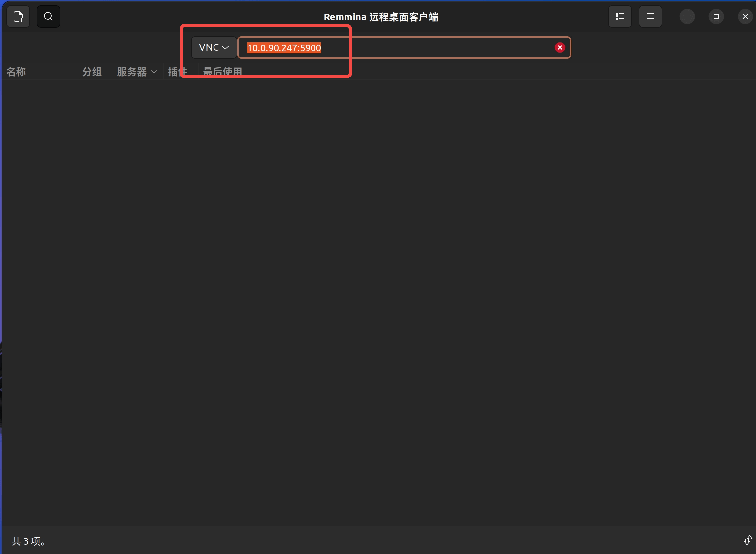Sort connections by 分组 column
This screenshot has width=756, height=554.
[x=92, y=72]
